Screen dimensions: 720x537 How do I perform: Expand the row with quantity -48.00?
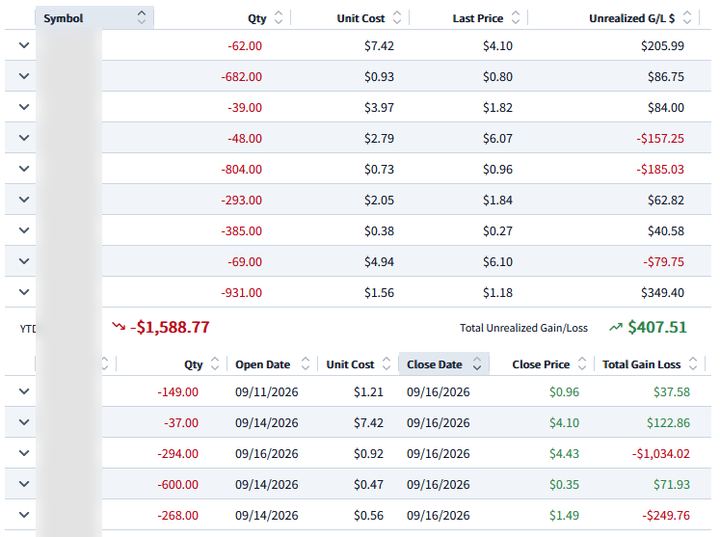(x=24, y=137)
